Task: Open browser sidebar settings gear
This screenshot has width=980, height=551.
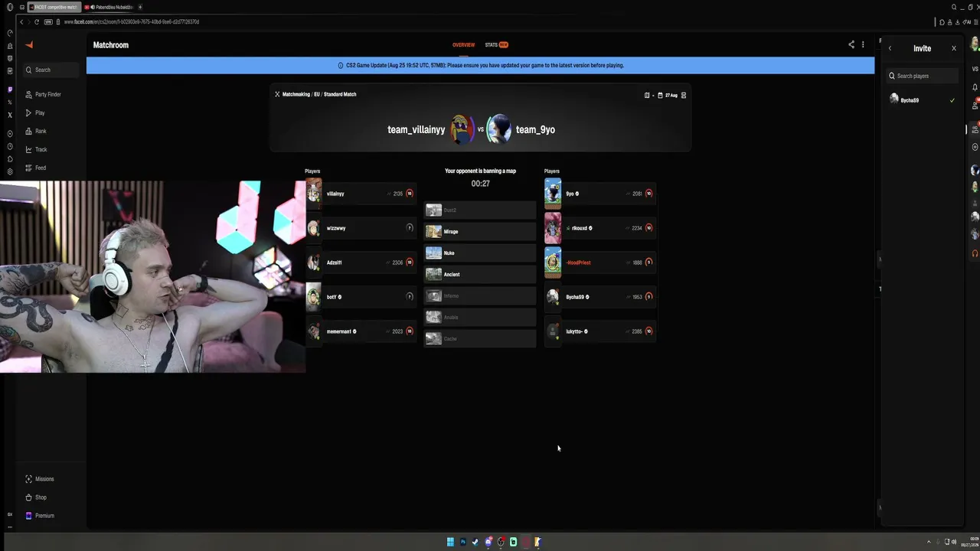Action: point(10,171)
